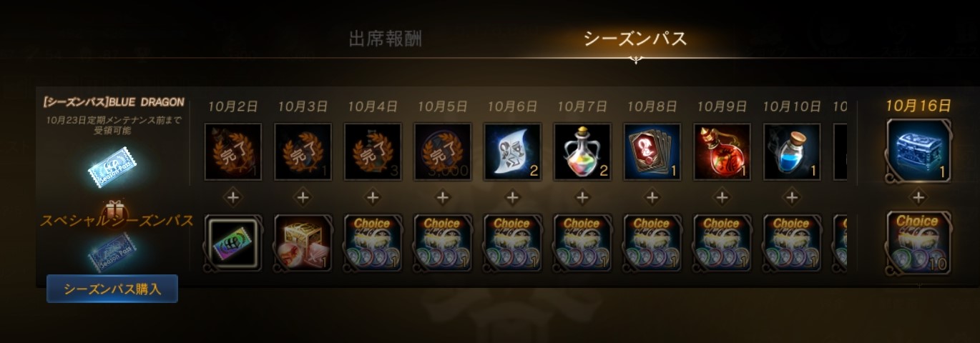This screenshot has height=343, width=980.
Task: Select the シーズンパス tab
Action: click(635, 39)
